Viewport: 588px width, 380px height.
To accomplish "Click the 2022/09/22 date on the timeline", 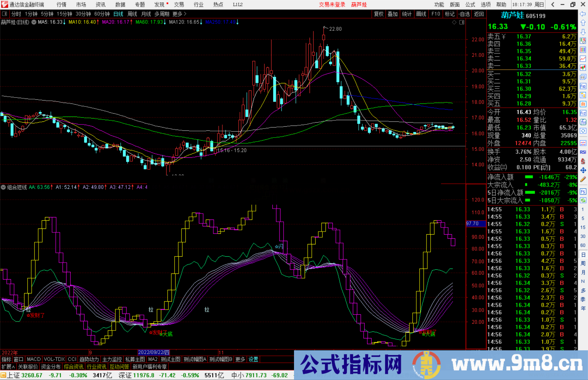I will 154,352.
